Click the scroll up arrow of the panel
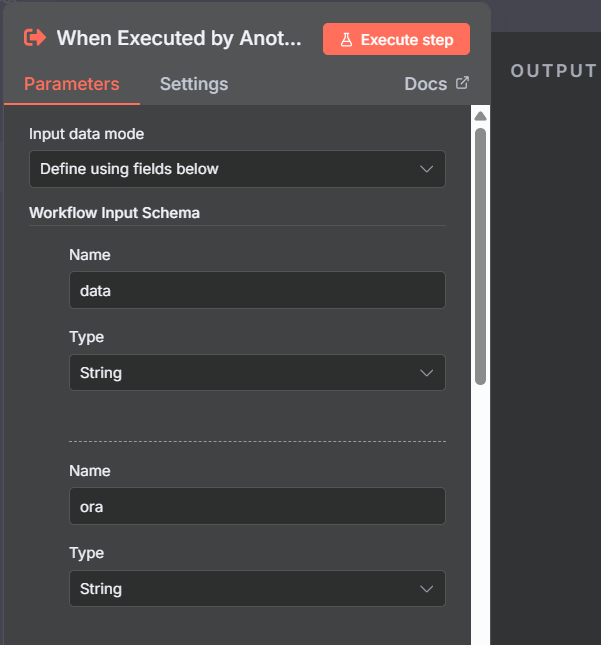Image resolution: width=601 pixels, height=645 pixels. [x=480, y=116]
